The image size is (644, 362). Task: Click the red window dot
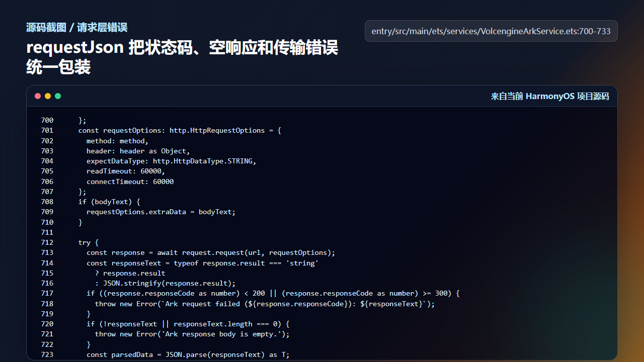38,96
